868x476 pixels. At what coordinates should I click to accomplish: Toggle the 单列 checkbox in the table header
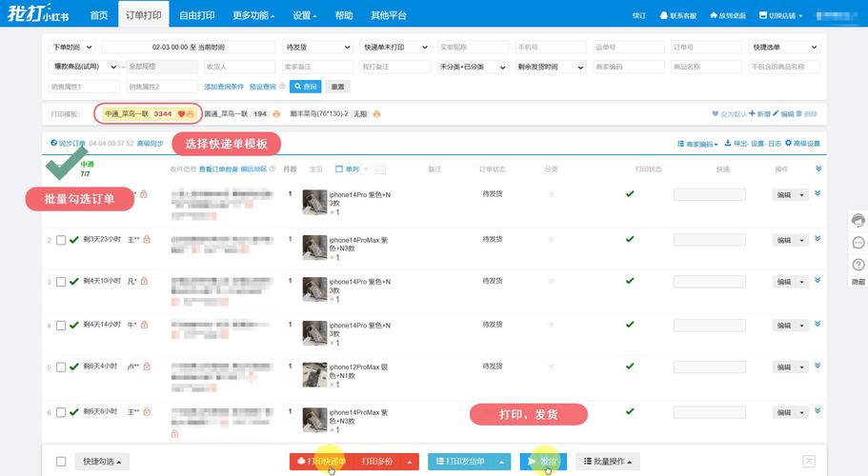(339, 169)
